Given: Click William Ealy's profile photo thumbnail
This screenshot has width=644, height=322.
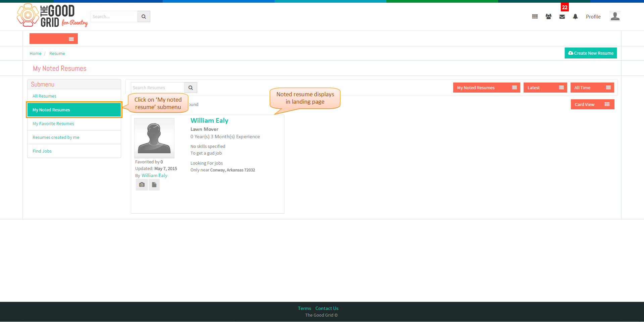Looking at the screenshot, I should click(x=154, y=138).
